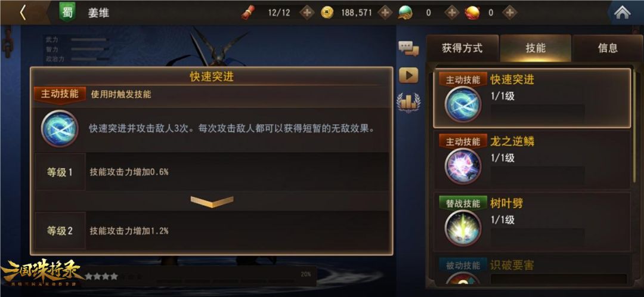Viewport: 644px width, 297px height.
Task: Add green gem currency with plus button
Action: pos(452,13)
